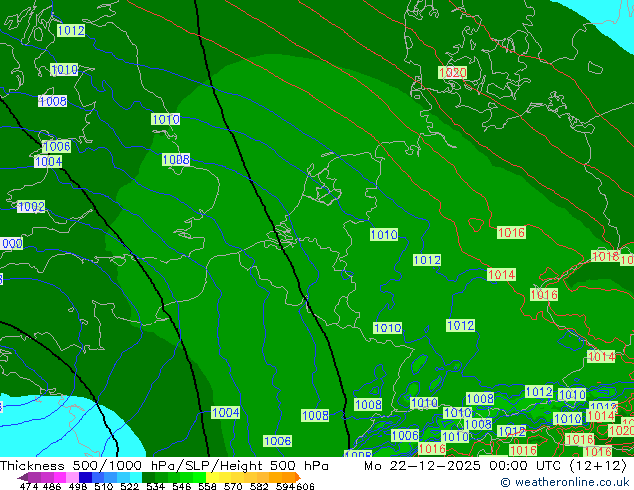Click the dark navy blue legend swatch
This screenshot has height=490, width=634.
pyautogui.click(x=85, y=477)
